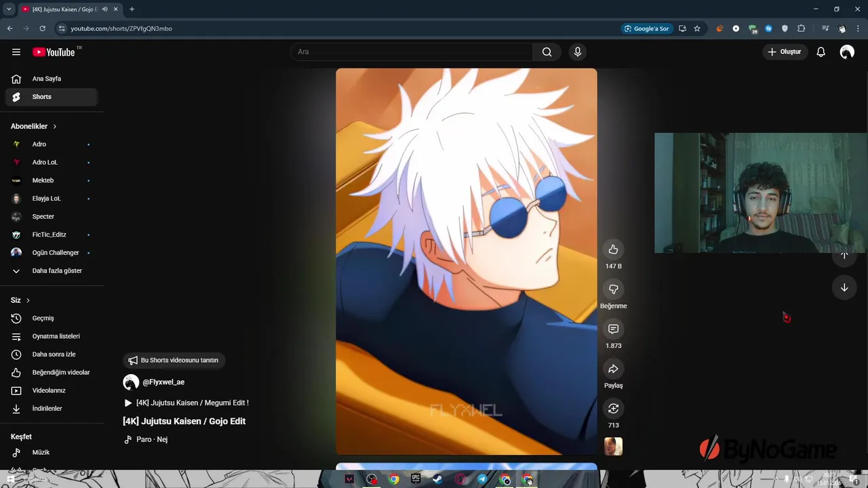868x488 pixels.
Task: Open Beğendiğim videolar
Action: [52, 372]
